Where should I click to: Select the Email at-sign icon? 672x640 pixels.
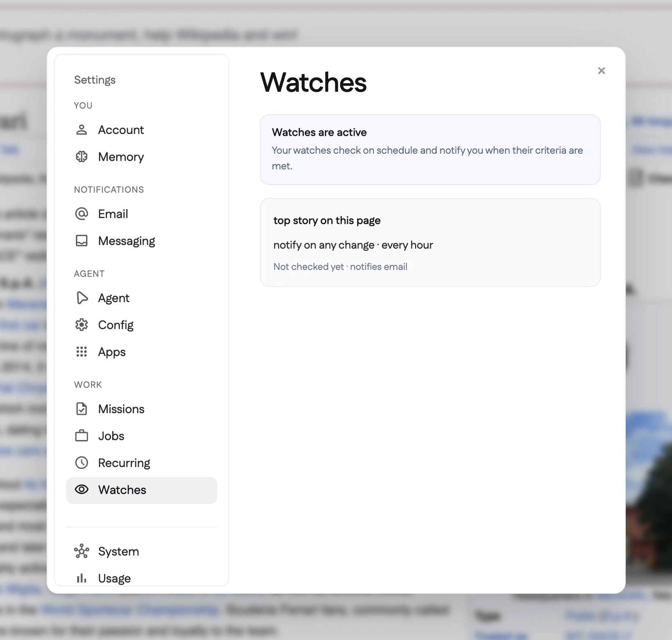pyautogui.click(x=82, y=214)
